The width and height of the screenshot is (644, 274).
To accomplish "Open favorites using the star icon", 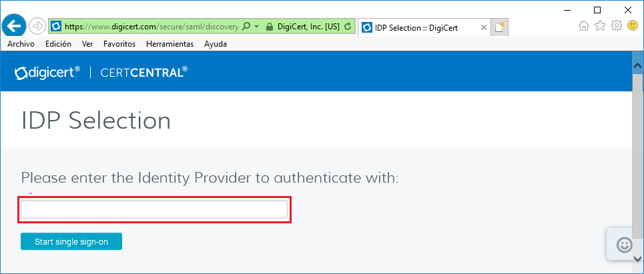I will point(600,26).
